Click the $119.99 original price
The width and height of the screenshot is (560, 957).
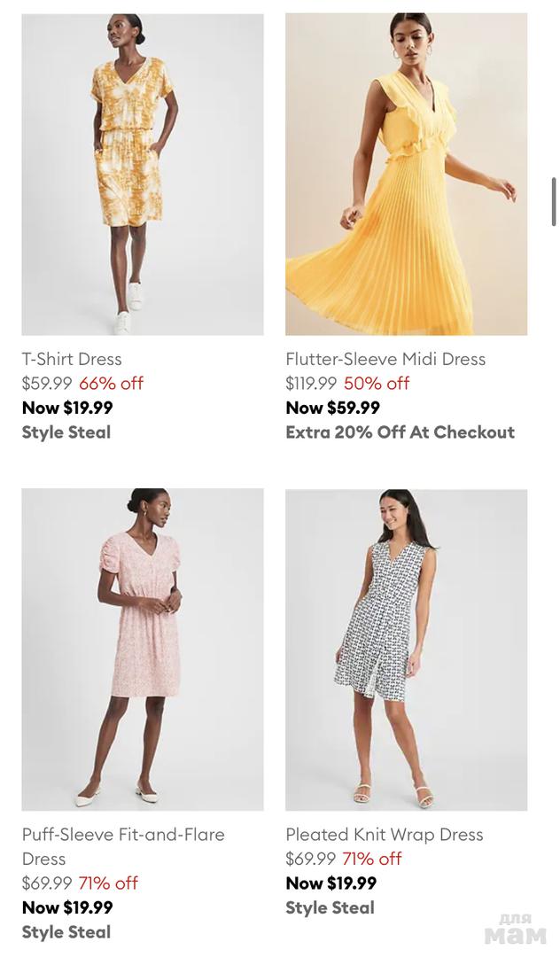[x=311, y=384]
